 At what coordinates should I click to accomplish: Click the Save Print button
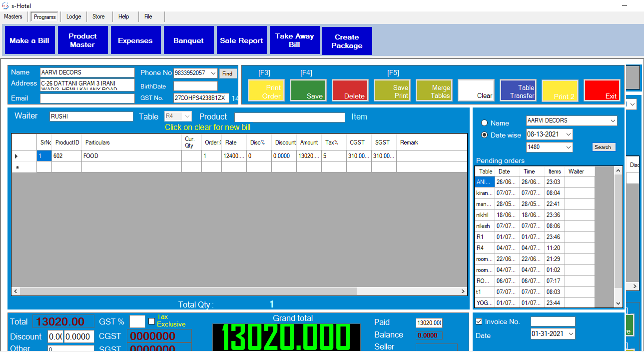[x=392, y=91]
